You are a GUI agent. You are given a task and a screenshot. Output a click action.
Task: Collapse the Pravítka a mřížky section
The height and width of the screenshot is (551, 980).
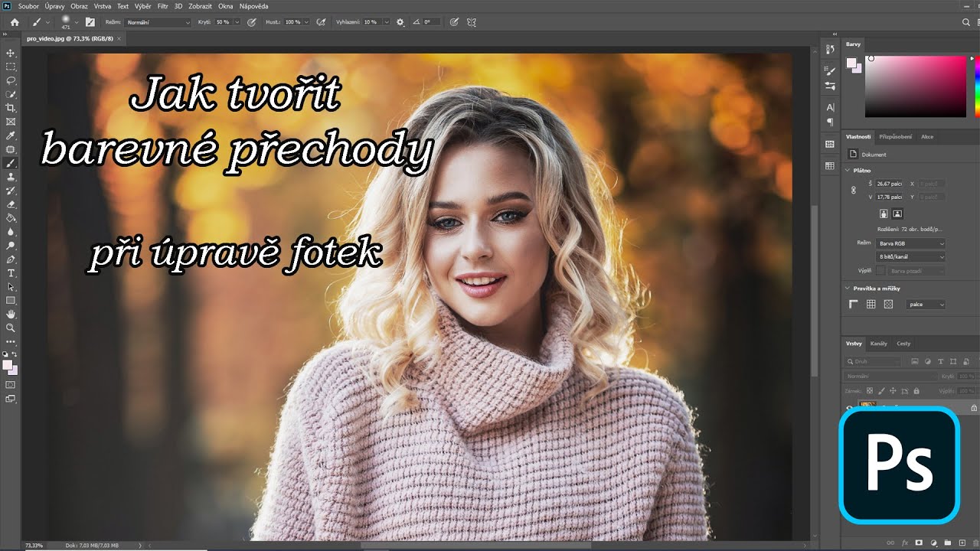click(x=848, y=289)
